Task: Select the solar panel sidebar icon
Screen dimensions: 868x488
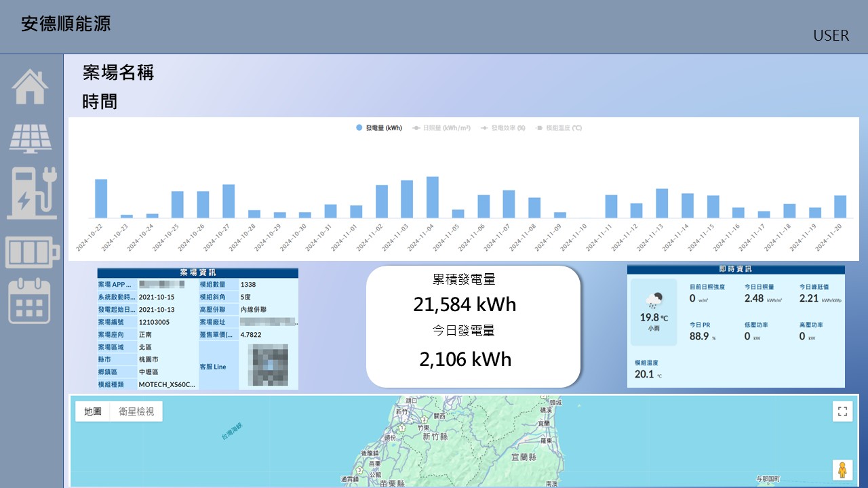Action: (x=30, y=138)
